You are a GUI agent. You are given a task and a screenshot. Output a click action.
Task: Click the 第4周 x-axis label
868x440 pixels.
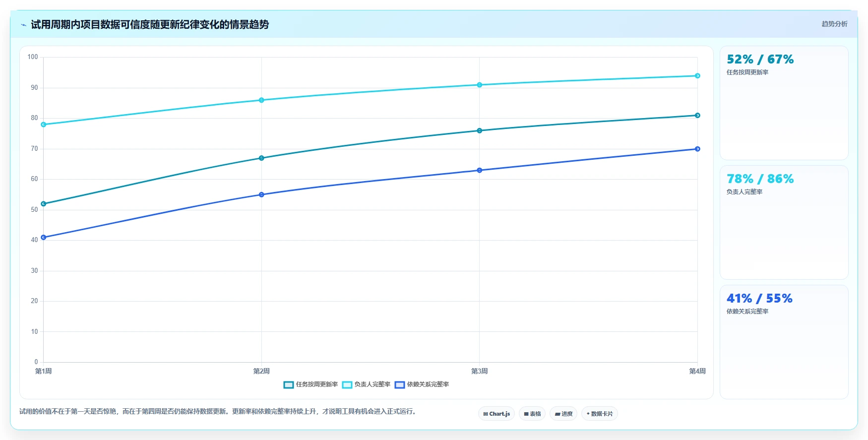[697, 371]
